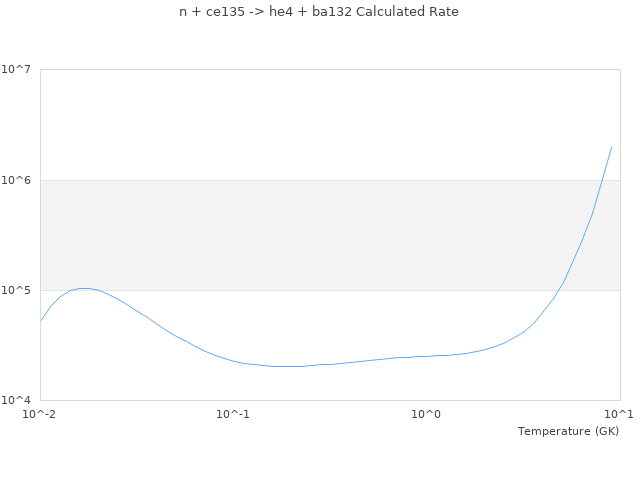The image size is (640, 480).
Task: Click the 10^7 y-axis label
Action: (x=20, y=70)
